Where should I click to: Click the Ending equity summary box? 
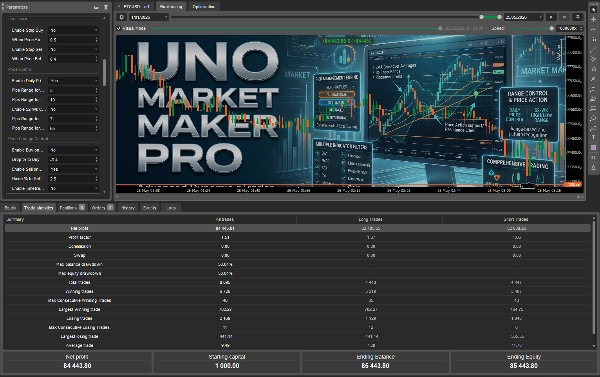[x=523, y=362]
